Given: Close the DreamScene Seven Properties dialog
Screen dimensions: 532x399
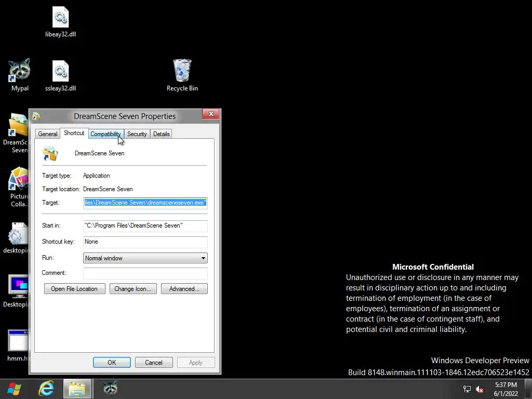Looking at the screenshot, I should point(211,114).
